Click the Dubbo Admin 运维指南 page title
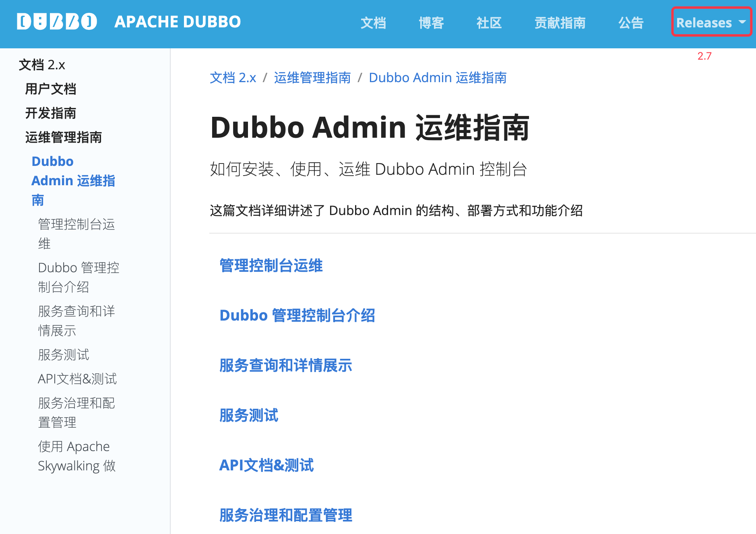This screenshot has height=534, width=756. pos(370,128)
